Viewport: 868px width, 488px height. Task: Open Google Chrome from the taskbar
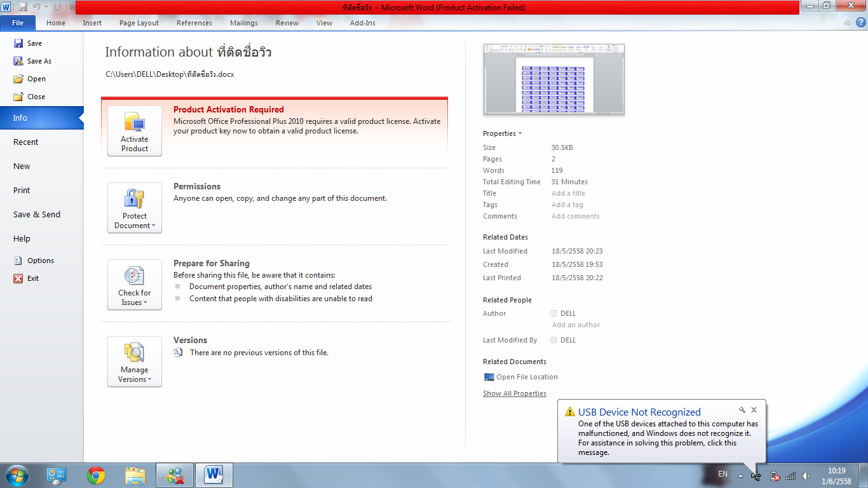(x=96, y=475)
